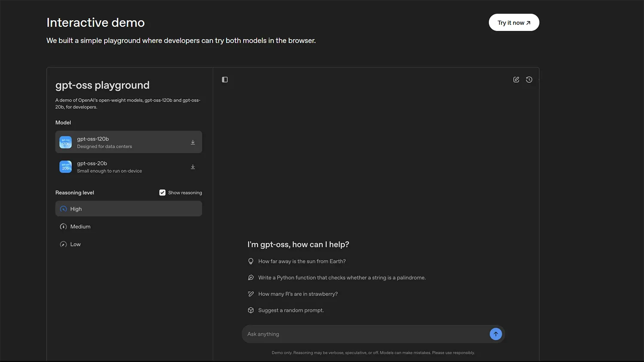Viewport: 644px width, 362px height.
Task: Click the gpt-oss-20b model logo
Action: [x=66, y=167]
